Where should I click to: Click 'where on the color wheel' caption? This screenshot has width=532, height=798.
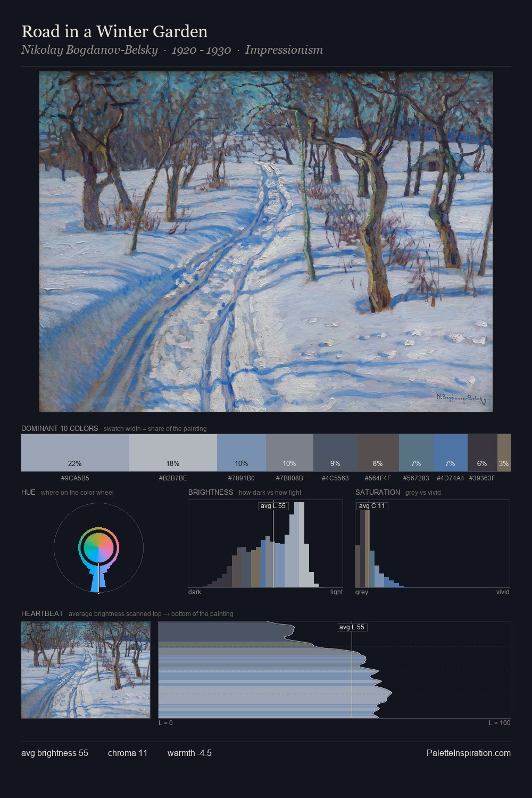77,493
